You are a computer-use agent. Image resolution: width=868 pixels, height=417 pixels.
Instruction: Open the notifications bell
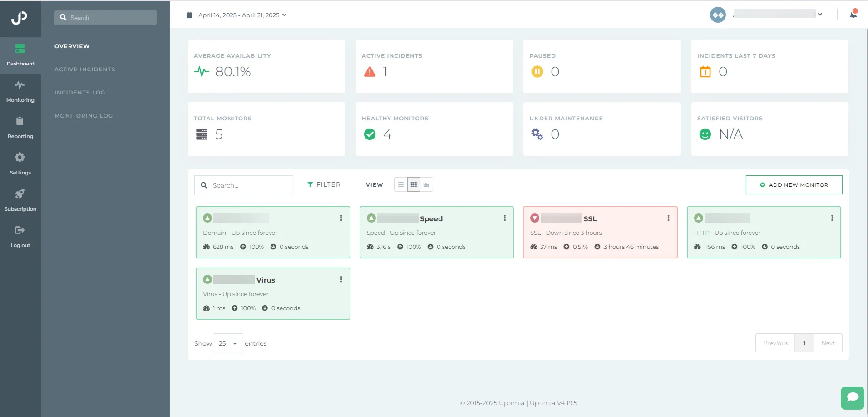[853, 15]
